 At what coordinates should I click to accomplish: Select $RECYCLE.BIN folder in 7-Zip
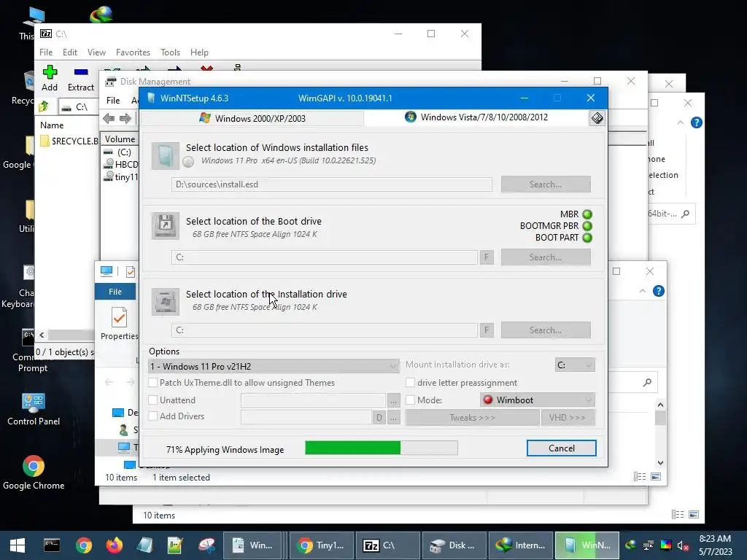[x=69, y=141]
